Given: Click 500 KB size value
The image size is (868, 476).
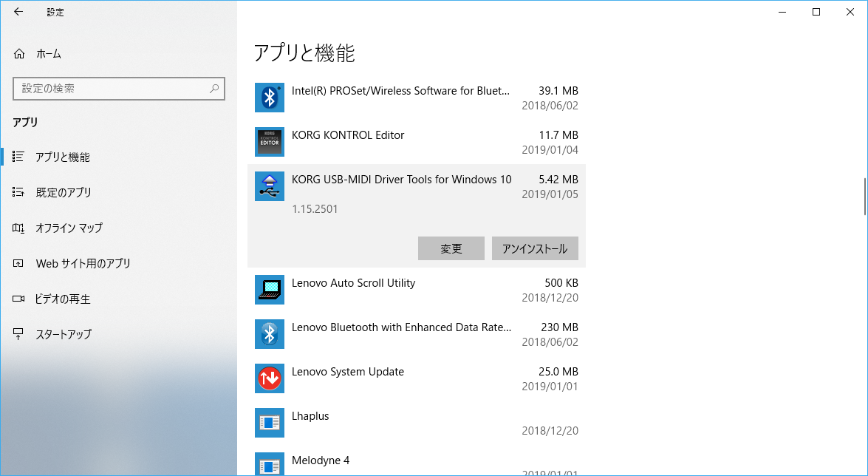Looking at the screenshot, I should 561,282.
